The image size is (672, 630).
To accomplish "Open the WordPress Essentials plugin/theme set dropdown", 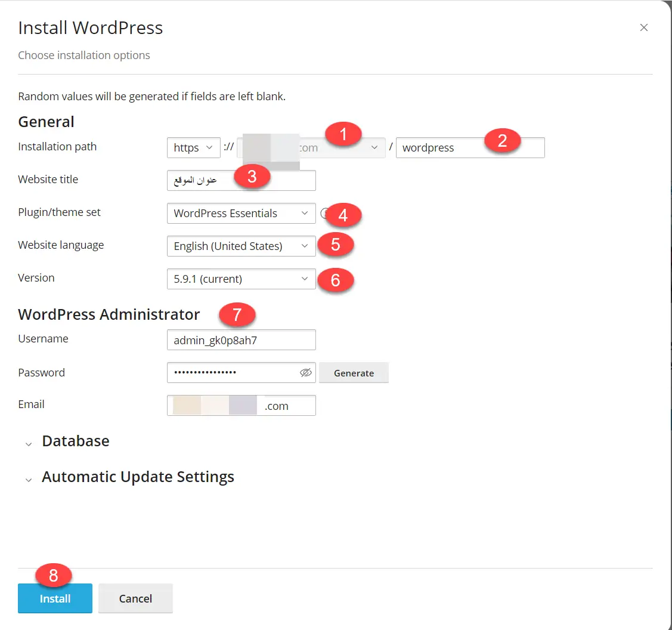I will pos(241,213).
